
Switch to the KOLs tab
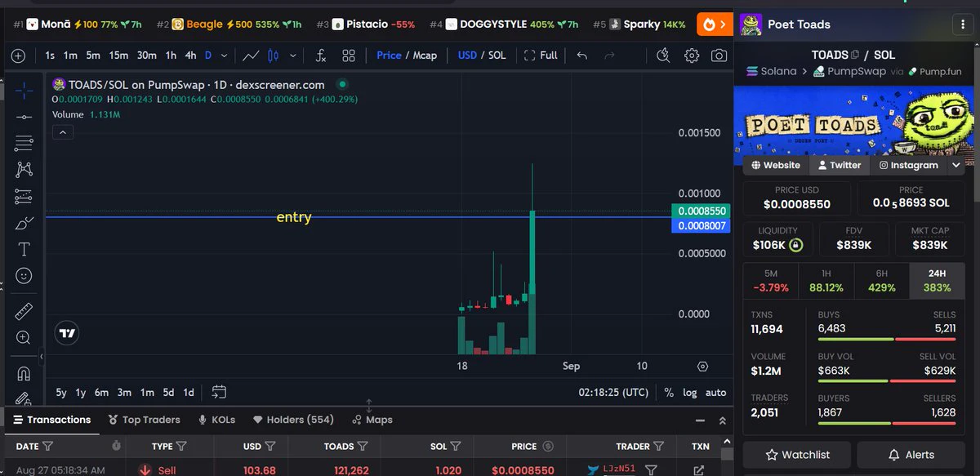[216, 420]
